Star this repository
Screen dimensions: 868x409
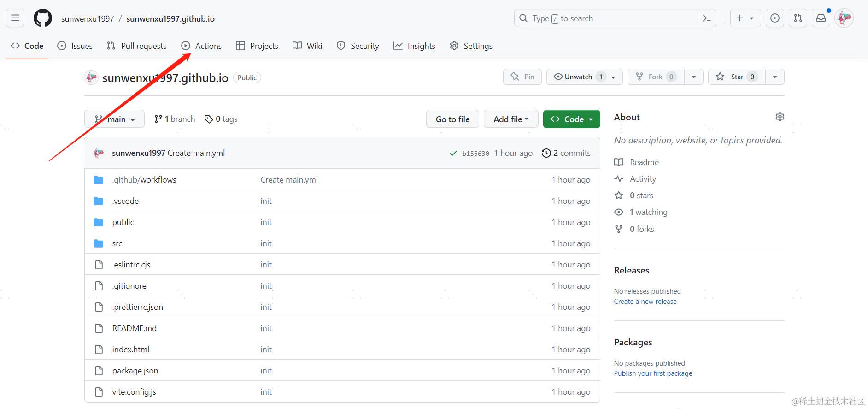click(x=736, y=77)
